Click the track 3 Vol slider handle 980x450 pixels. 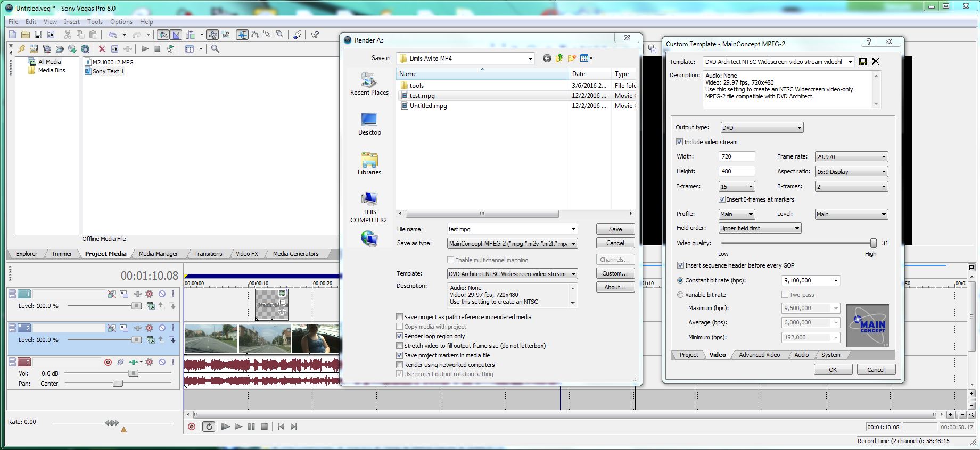tap(133, 373)
